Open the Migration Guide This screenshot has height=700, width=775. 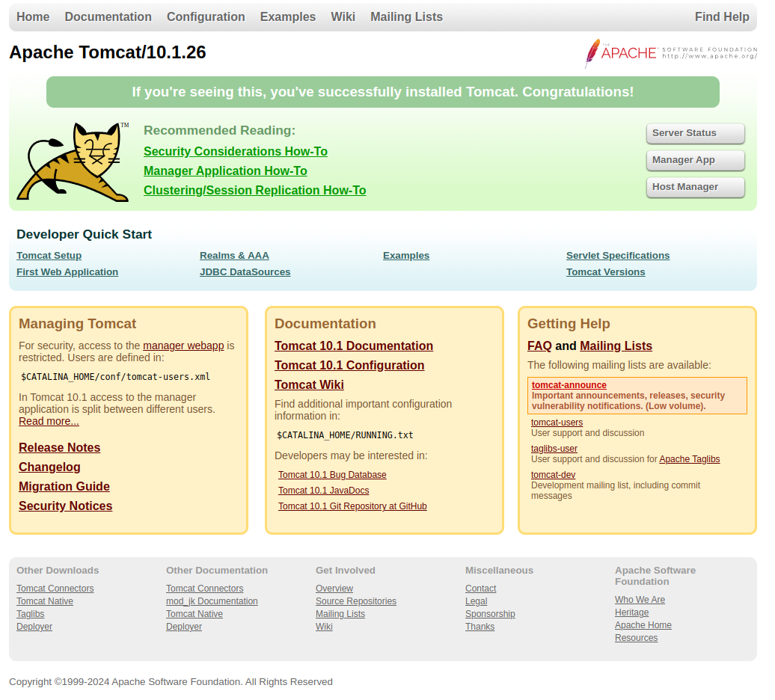pyautogui.click(x=64, y=486)
